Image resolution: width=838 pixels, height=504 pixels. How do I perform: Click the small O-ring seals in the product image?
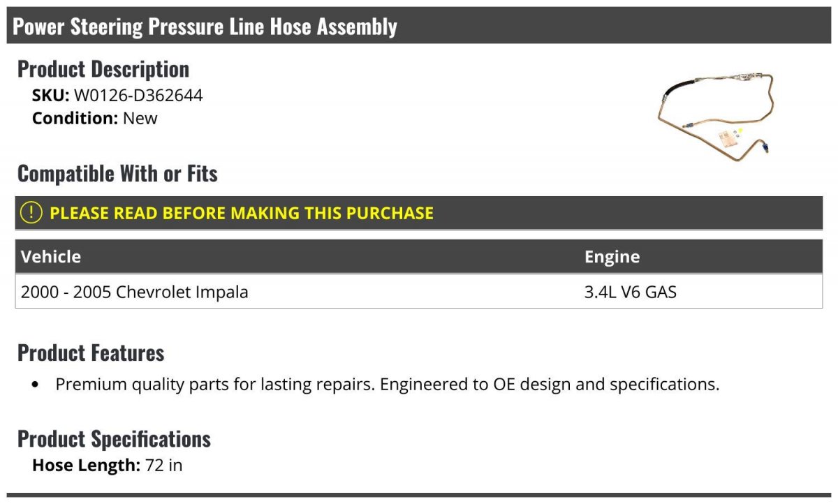tap(736, 133)
